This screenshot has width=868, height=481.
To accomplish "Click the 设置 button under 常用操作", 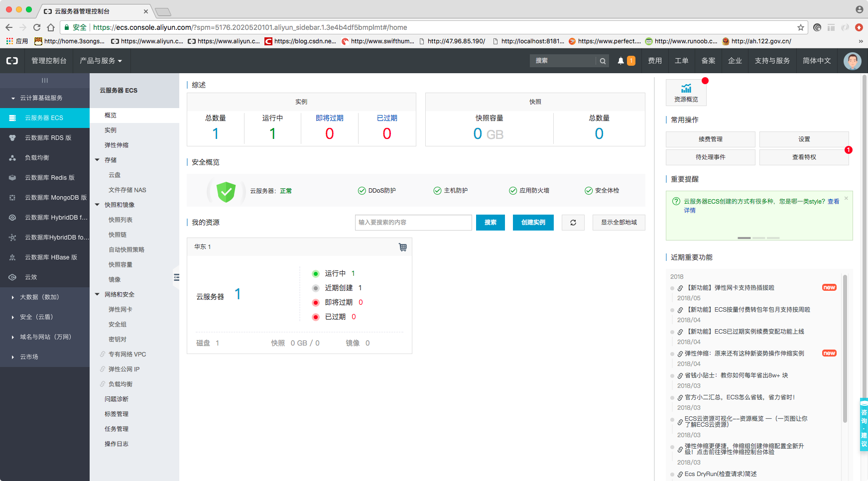I will (804, 139).
